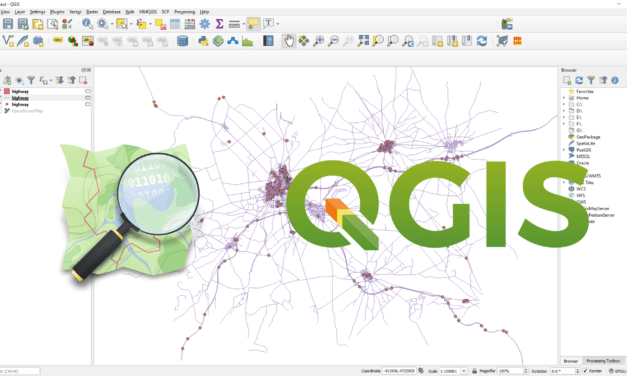Open the Python Console icon
Viewport: 627px width, 376px height.
point(203,41)
